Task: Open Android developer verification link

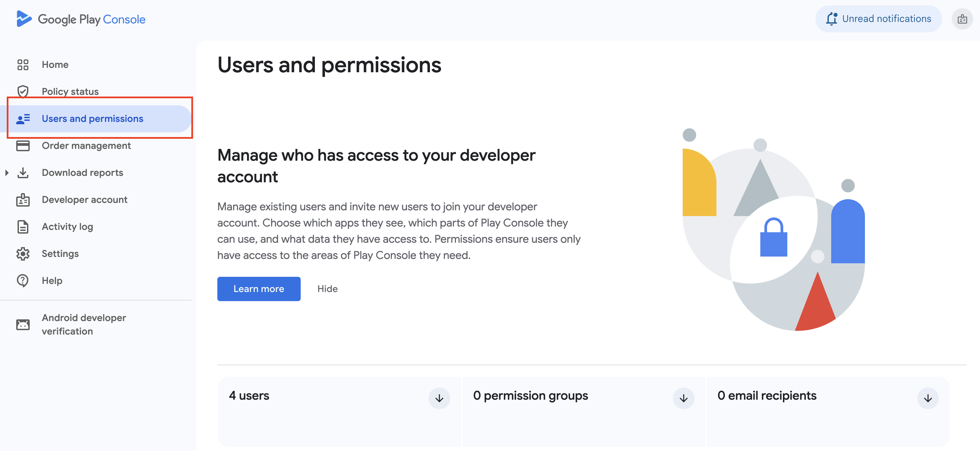Action: click(84, 325)
